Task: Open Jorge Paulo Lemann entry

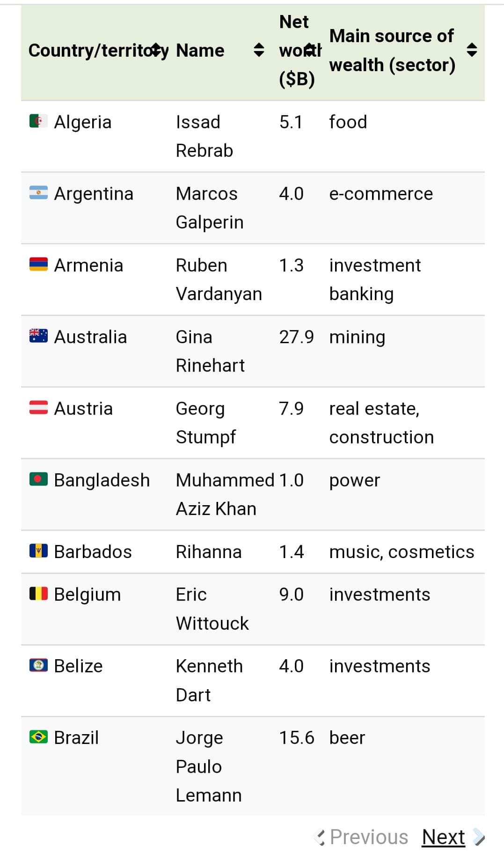Action: pyautogui.click(x=209, y=766)
